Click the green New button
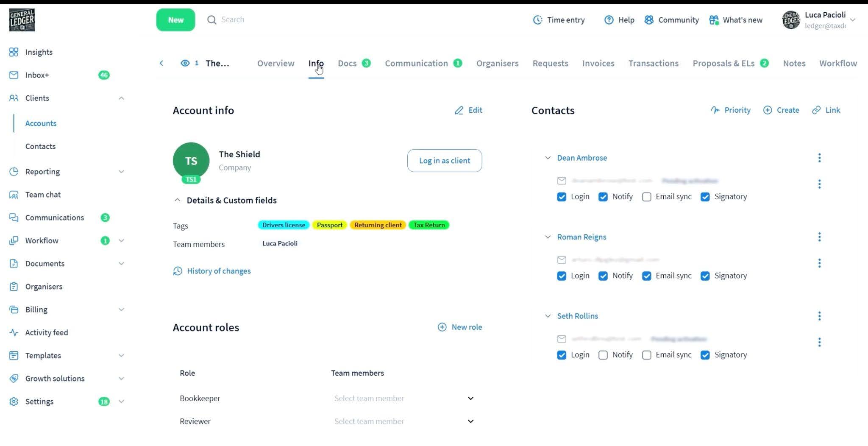This screenshot has height=446, width=868. pyautogui.click(x=175, y=20)
